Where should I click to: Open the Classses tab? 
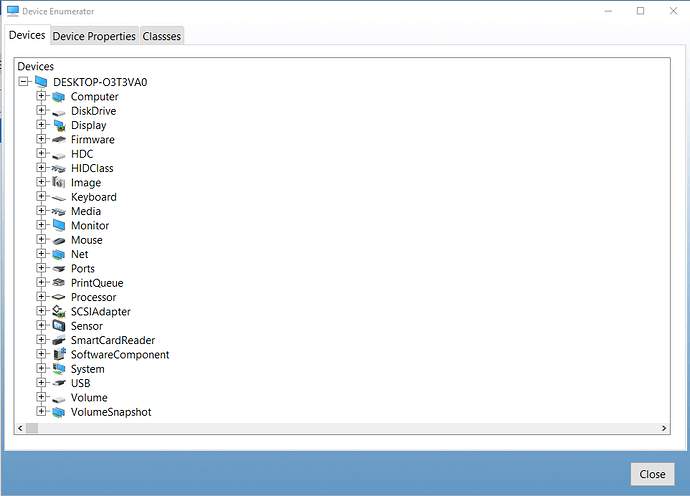[161, 36]
